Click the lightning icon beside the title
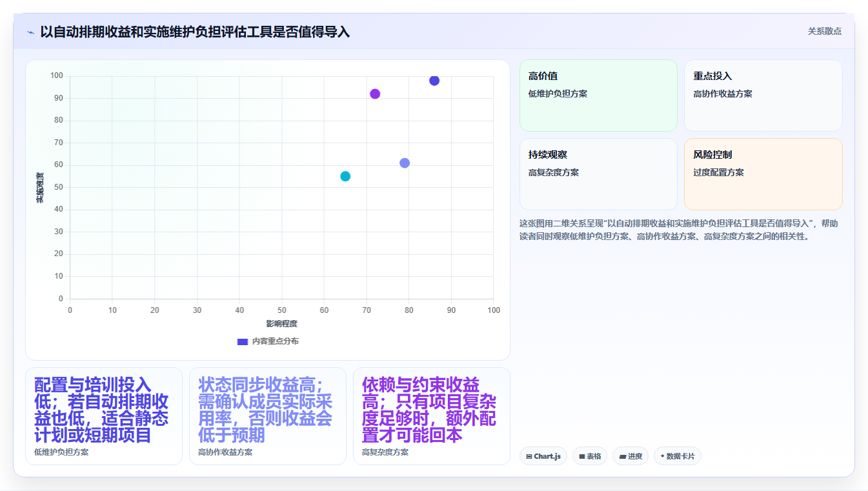The width and height of the screenshot is (868, 491). (x=30, y=32)
